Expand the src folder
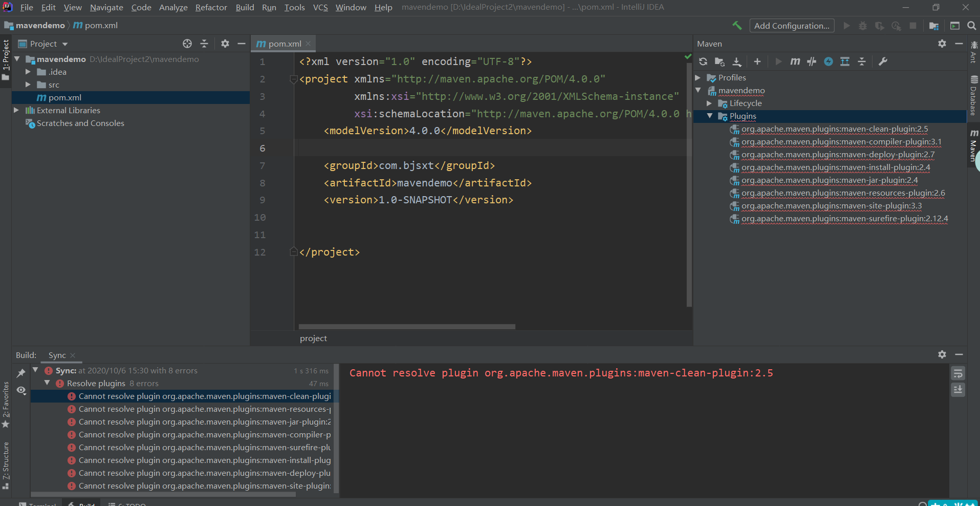Screen dimensions: 980x506 click(28, 85)
